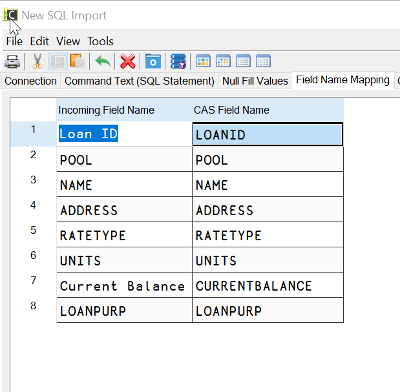This screenshot has width=400, height=392.
Task: Switch to Command Text (SQL Statement) tab
Action: click(x=139, y=81)
